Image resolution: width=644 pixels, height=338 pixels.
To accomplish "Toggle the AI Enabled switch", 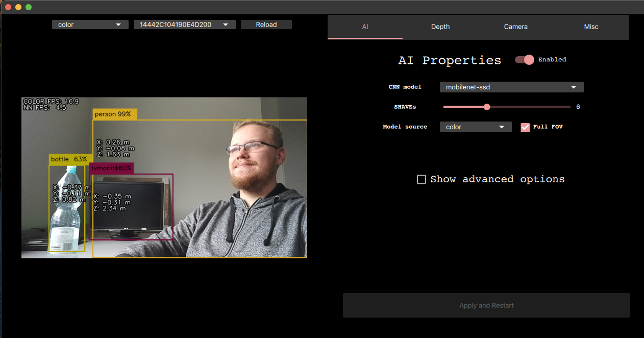I will pyautogui.click(x=525, y=60).
